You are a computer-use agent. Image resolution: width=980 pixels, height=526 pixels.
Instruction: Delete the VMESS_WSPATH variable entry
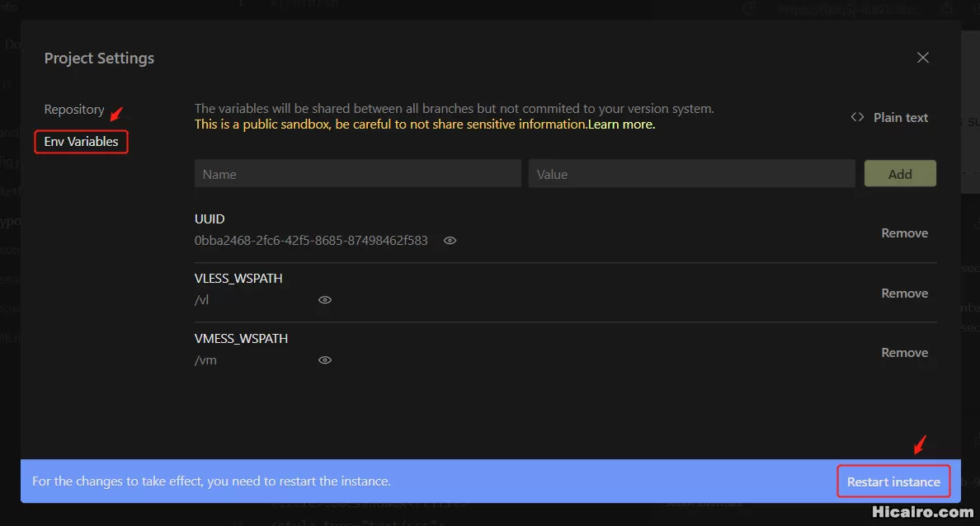(904, 353)
